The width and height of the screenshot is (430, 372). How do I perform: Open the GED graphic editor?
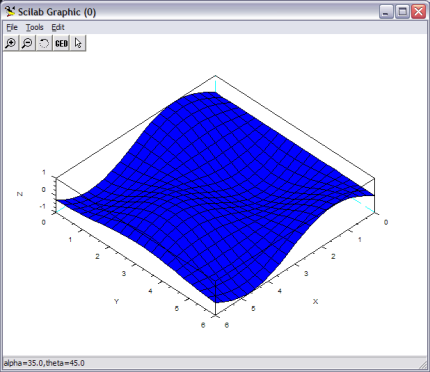click(x=61, y=43)
